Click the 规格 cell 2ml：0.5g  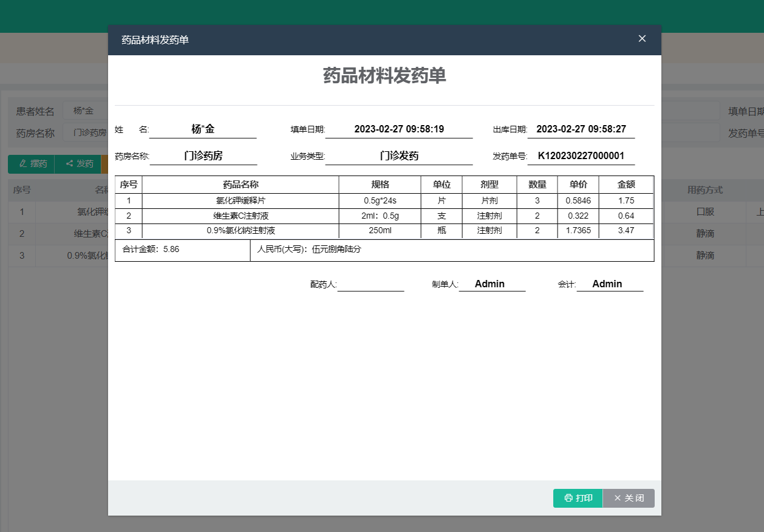pos(380,216)
